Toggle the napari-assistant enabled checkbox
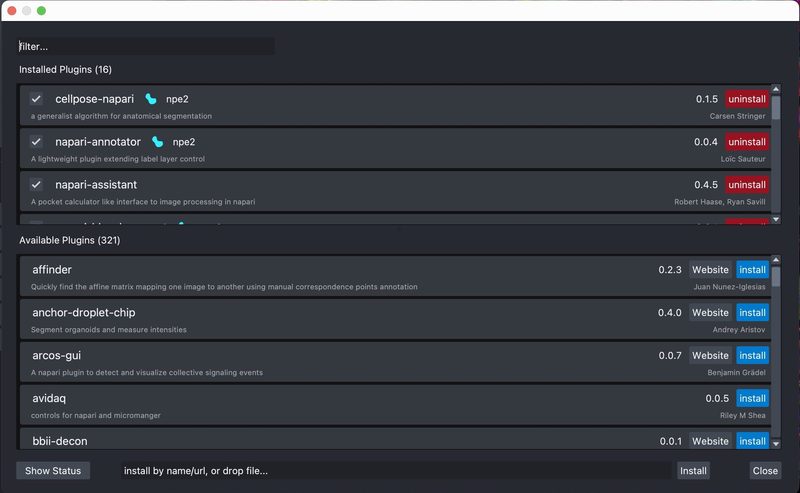This screenshot has height=493, width=800. pyautogui.click(x=36, y=184)
